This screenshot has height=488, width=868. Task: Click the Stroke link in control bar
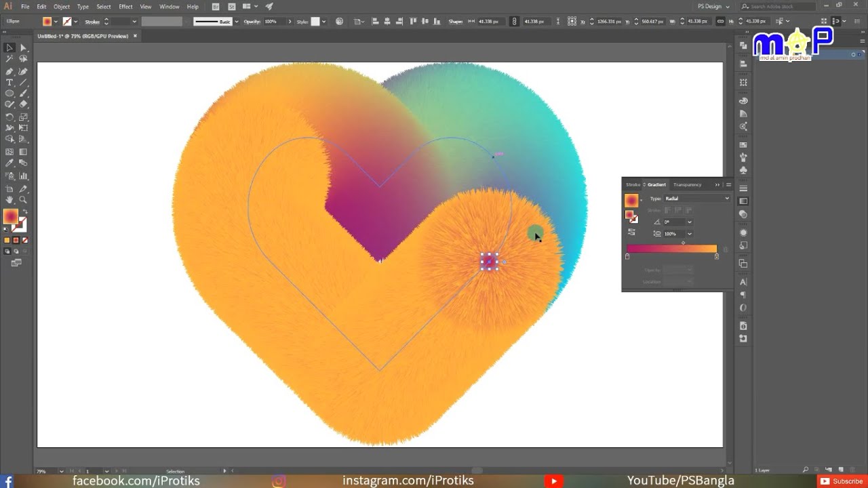pyautogui.click(x=92, y=22)
